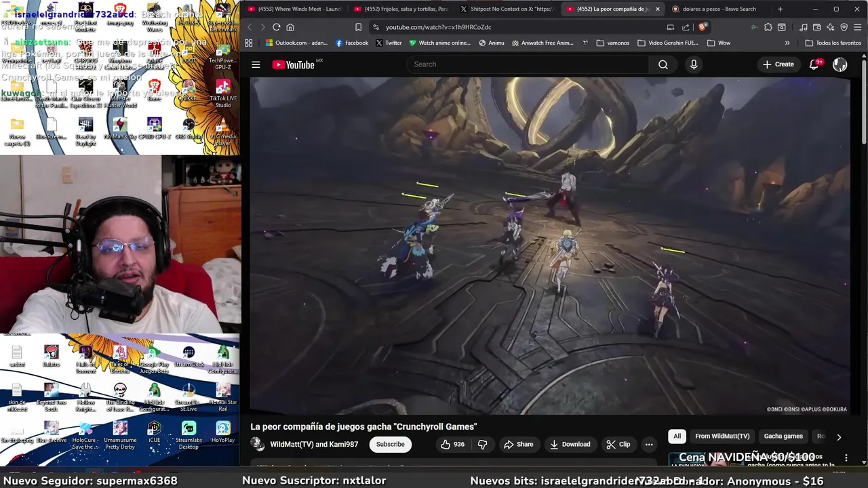Bookmark this page in address bar

click(x=358, y=27)
